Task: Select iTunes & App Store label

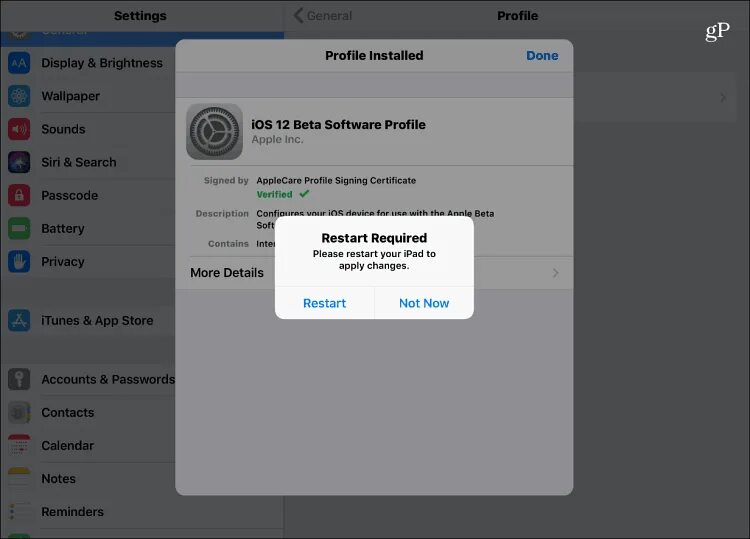Action: (97, 320)
